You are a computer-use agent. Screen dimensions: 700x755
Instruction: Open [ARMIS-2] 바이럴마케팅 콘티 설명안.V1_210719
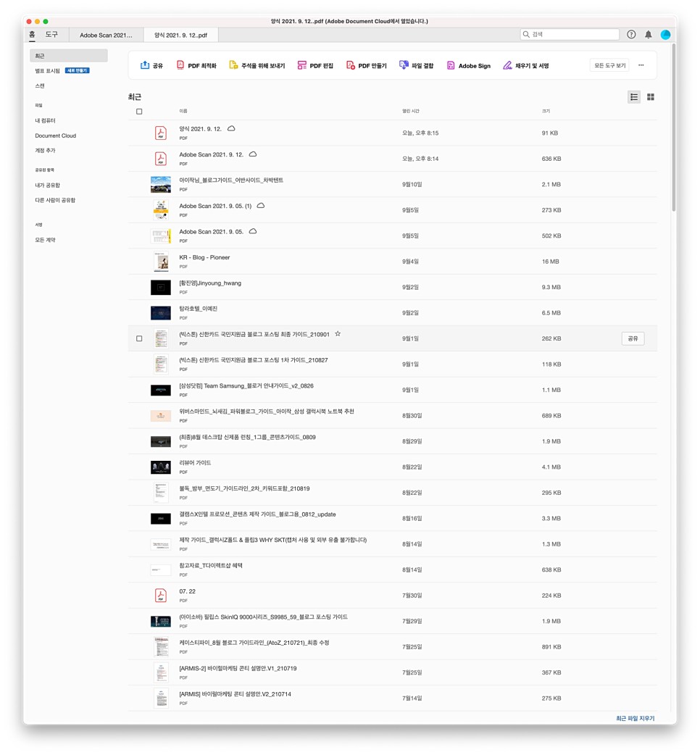coord(238,668)
